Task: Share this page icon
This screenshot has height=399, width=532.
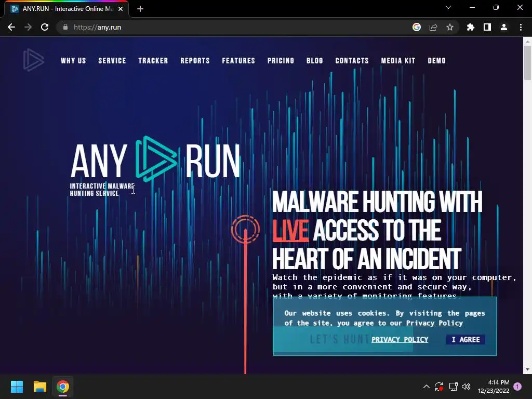Action: (x=433, y=27)
